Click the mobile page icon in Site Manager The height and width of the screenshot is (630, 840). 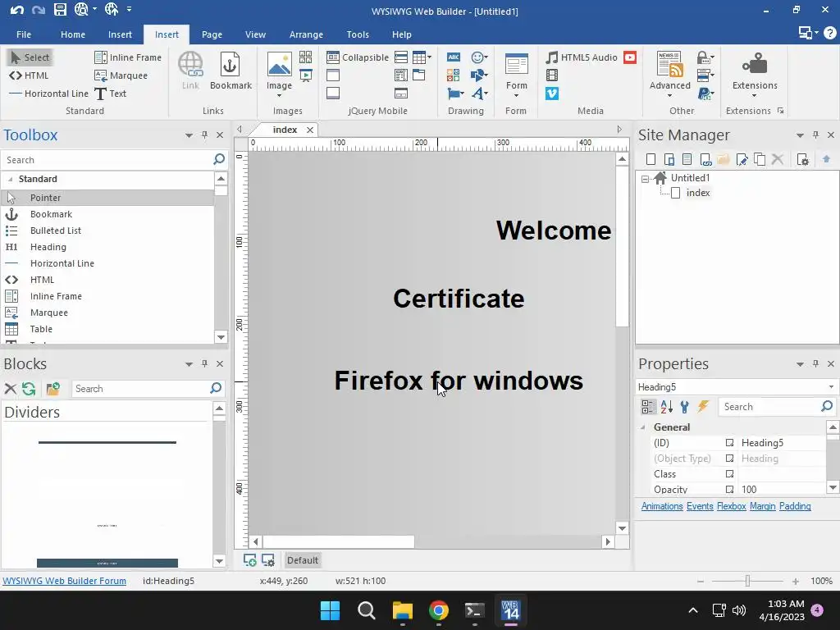click(x=669, y=159)
